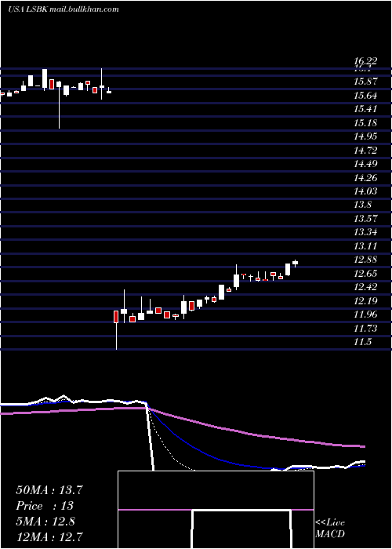
Task: Click the '5MA : 12.8' readout
Action: [x=45, y=522]
